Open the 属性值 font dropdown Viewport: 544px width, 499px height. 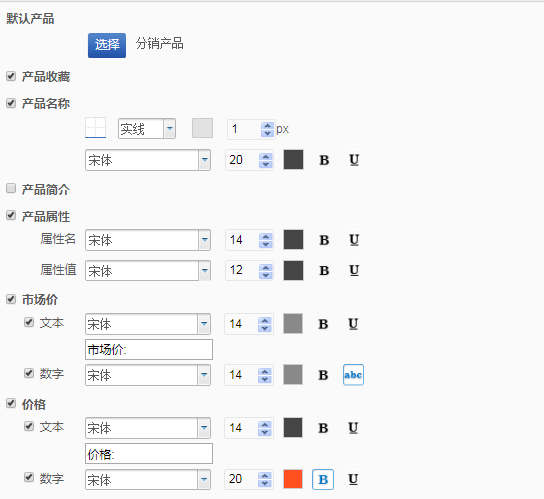point(148,271)
